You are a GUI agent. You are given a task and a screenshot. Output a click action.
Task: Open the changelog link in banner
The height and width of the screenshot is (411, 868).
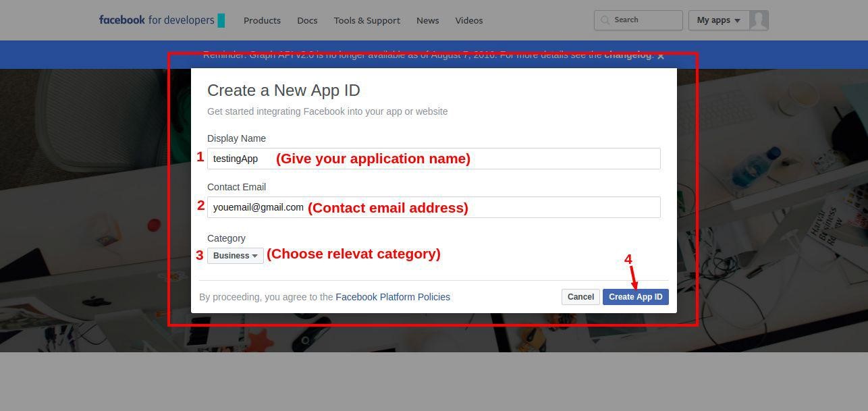(628, 55)
